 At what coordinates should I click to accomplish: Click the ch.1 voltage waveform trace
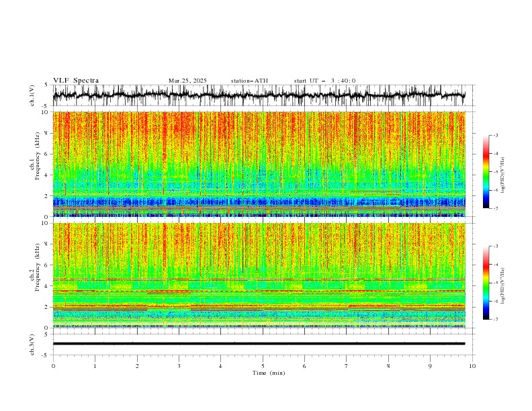[259, 95]
